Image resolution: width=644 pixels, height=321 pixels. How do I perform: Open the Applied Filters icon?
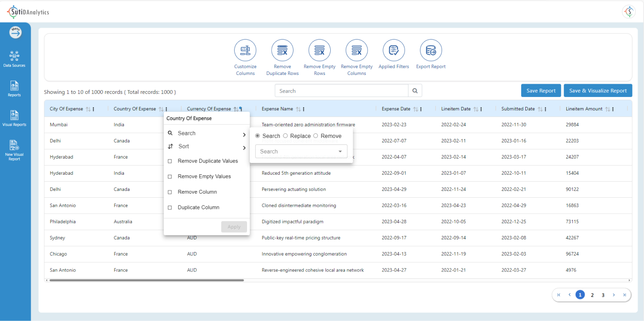(x=394, y=51)
